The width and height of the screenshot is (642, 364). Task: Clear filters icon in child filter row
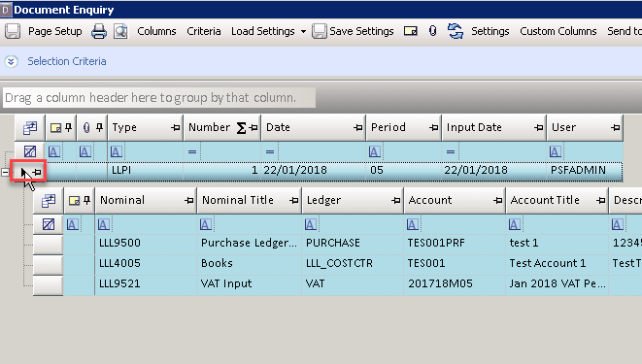click(x=49, y=224)
